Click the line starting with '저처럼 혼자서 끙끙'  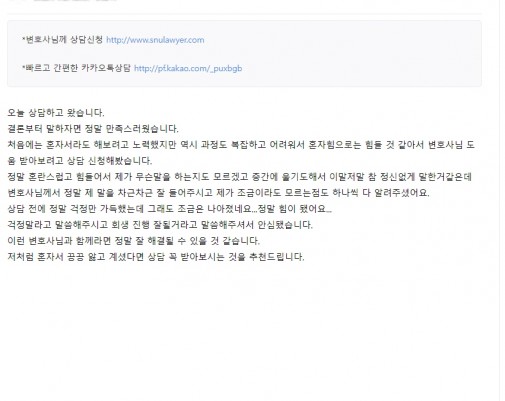(156, 257)
